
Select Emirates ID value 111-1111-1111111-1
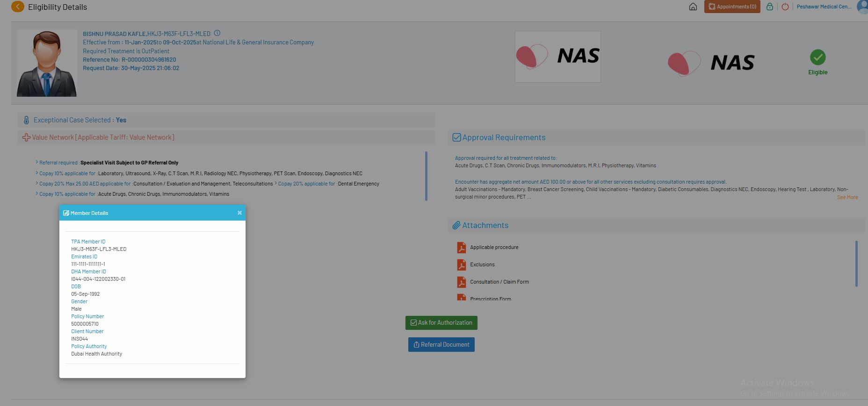(88, 264)
